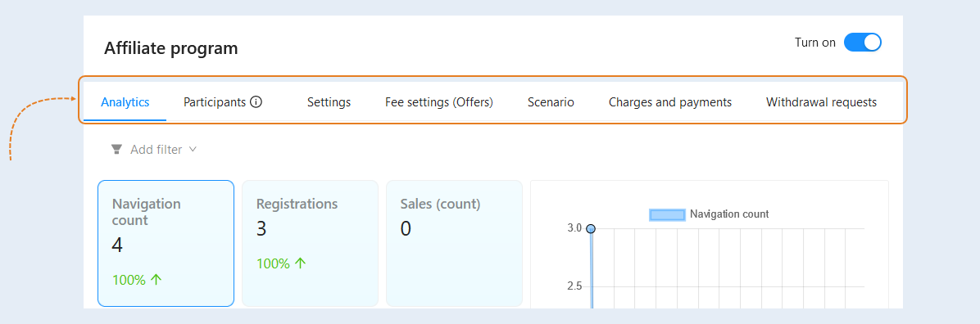Expand the Add filter dropdown chevron
The image size is (980, 324).
click(x=193, y=150)
